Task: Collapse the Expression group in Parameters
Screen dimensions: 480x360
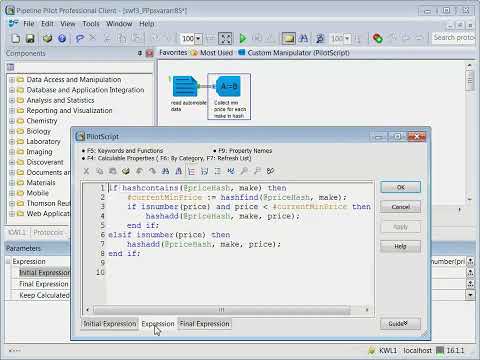Action: (x=8, y=261)
